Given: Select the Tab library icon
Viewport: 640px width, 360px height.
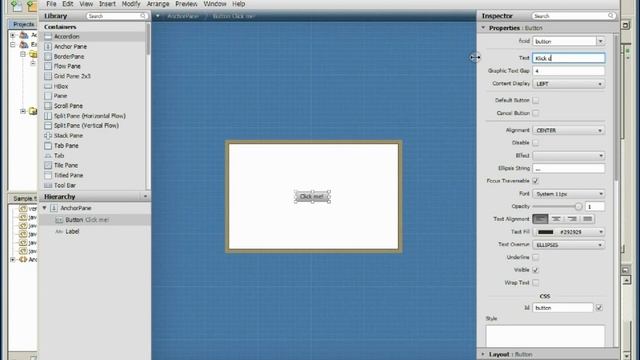Looking at the screenshot, I should click(x=48, y=156).
